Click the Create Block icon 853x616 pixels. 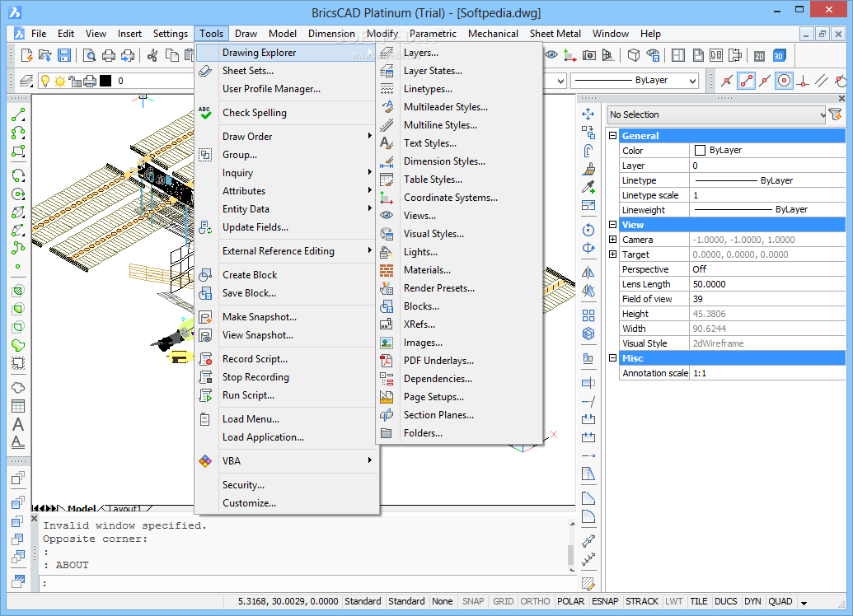(x=205, y=275)
